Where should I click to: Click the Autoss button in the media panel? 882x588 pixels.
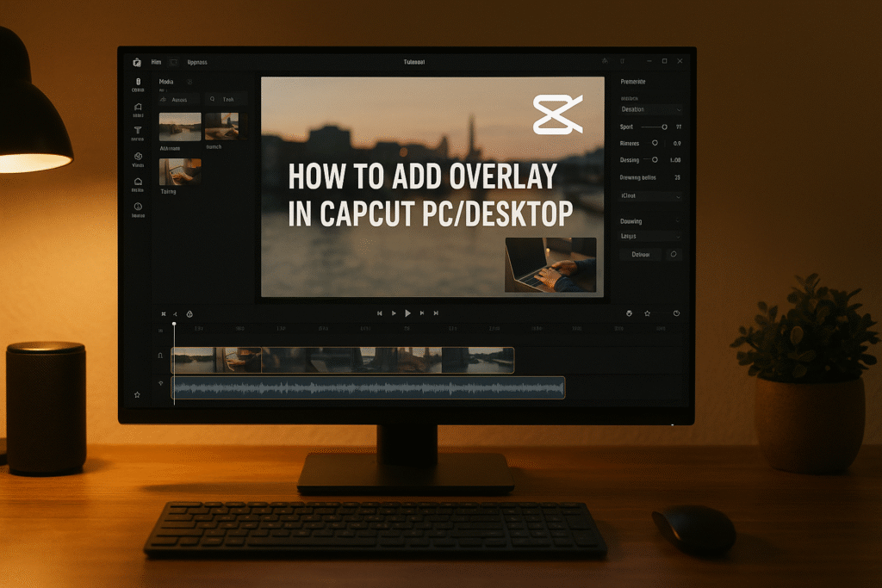point(179,100)
